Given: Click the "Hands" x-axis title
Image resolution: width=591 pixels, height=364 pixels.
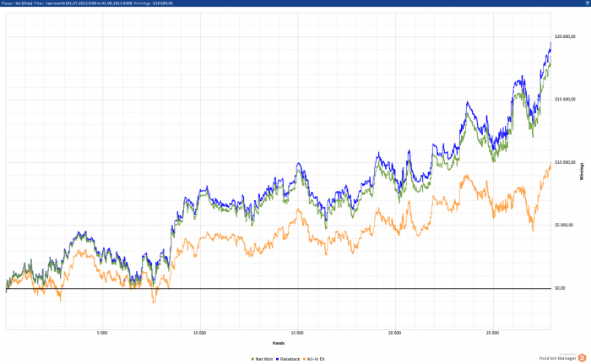Looking at the screenshot, I should pyautogui.click(x=279, y=343).
